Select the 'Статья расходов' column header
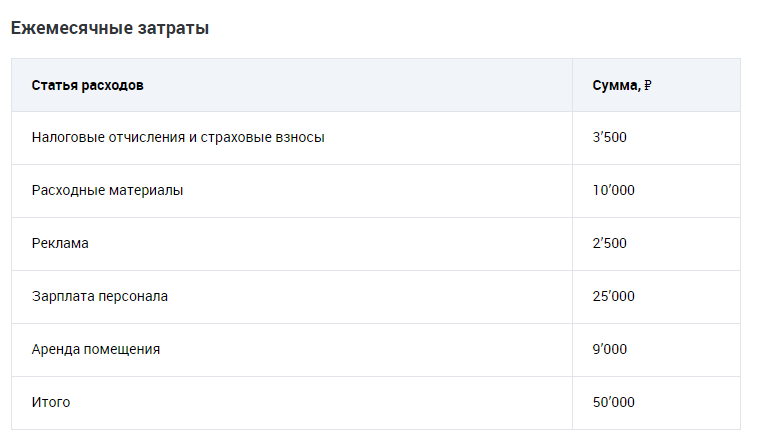This screenshot has height=442, width=758. (87, 85)
